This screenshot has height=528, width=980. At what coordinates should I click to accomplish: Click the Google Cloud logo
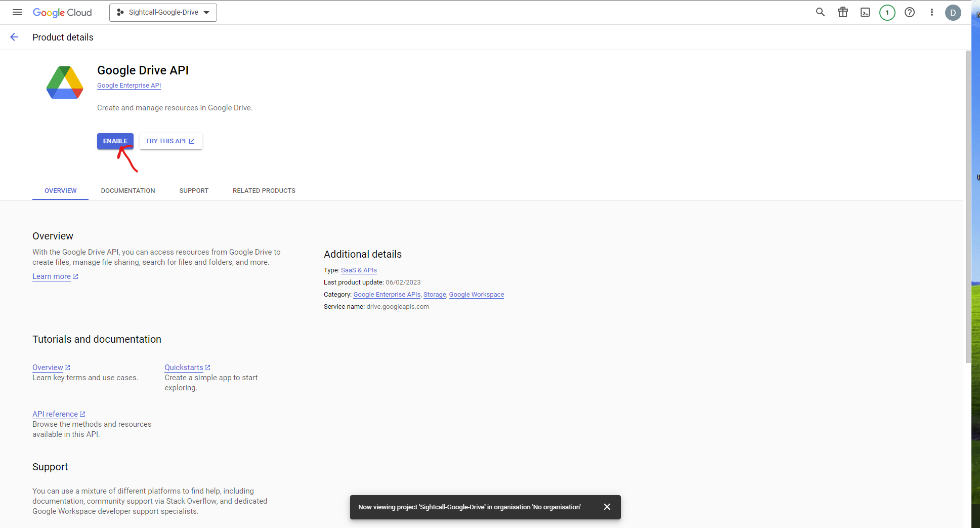[62, 13]
